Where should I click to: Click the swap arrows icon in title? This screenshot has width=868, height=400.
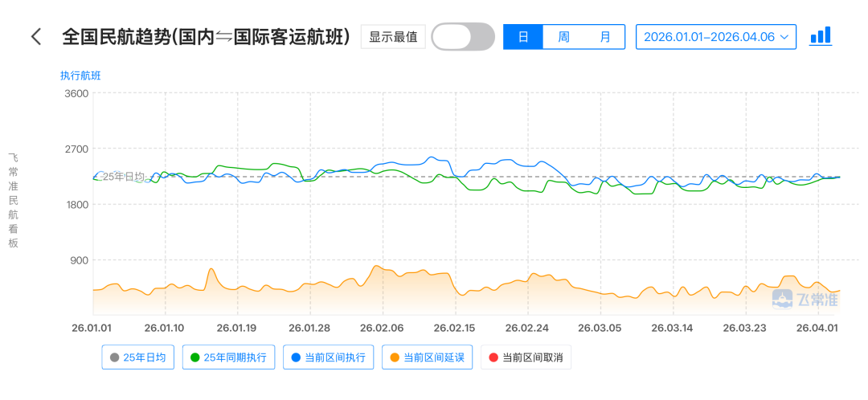pos(223,37)
